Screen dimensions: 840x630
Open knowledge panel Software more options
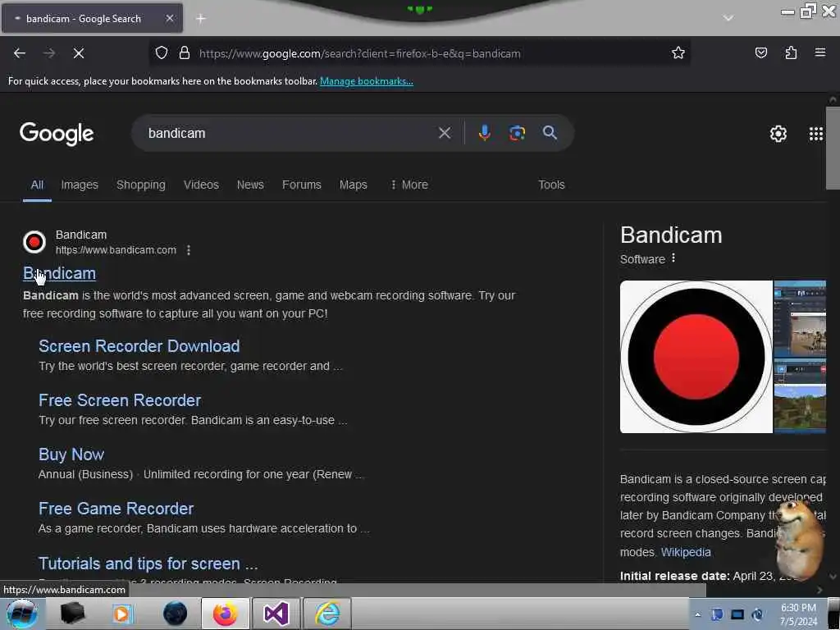673,258
